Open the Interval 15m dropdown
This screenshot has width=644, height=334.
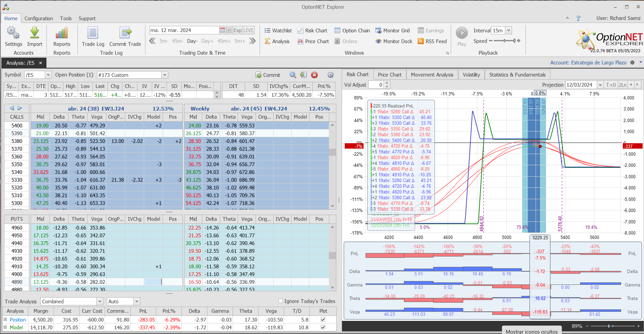pyautogui.click(x=509, y=31)
